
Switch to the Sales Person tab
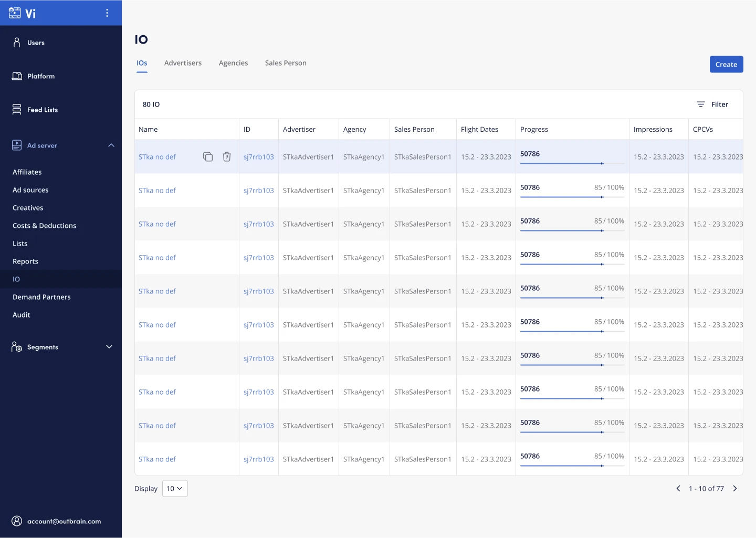tap(286, 63)
